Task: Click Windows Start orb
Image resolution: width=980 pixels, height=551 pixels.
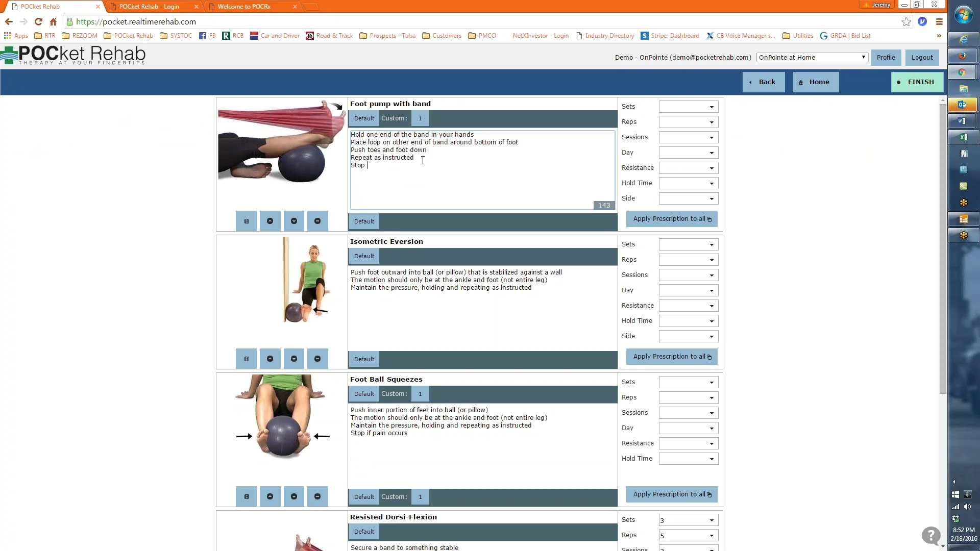Action: click(964, 15)
